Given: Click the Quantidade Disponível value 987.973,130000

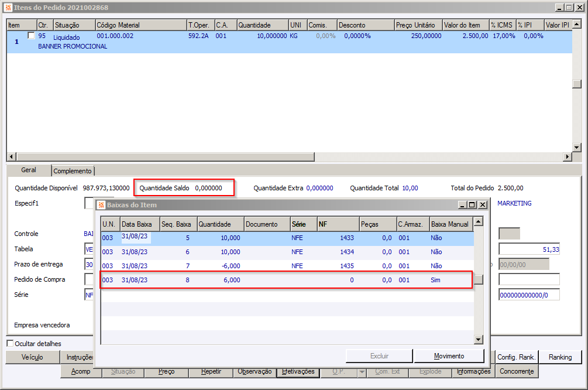Looking at the screenshot, I should (106, 188).
